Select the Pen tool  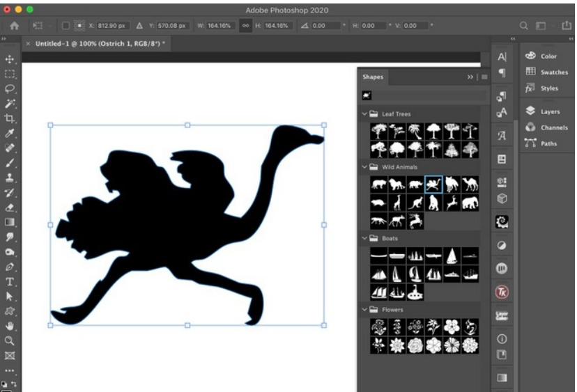(x=10, y=267)
